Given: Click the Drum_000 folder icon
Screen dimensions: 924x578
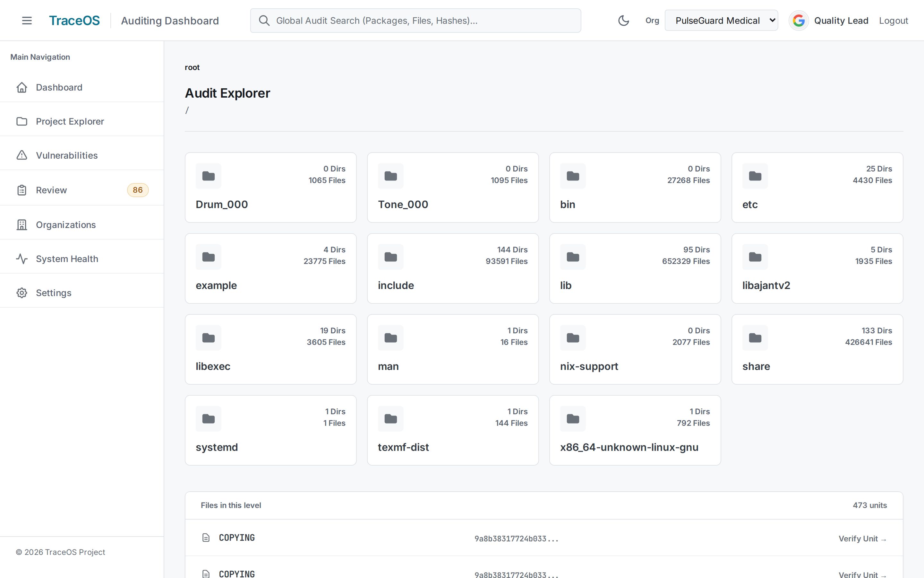Looking at the screenshot, I should [209, 176].
